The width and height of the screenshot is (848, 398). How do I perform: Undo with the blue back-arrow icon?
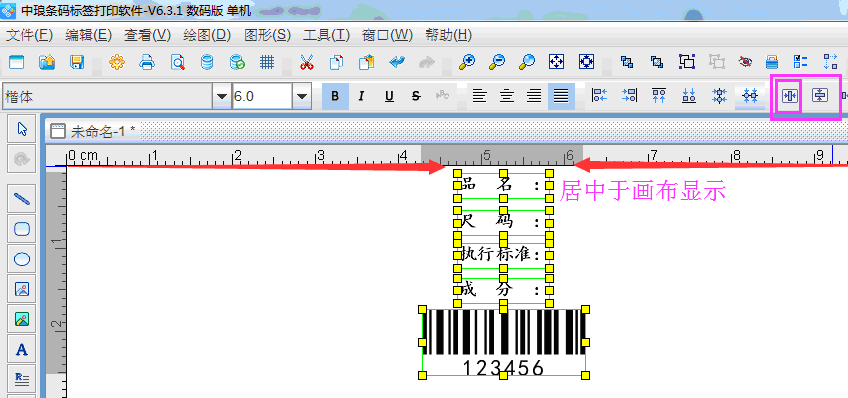(x=397, y=63)
